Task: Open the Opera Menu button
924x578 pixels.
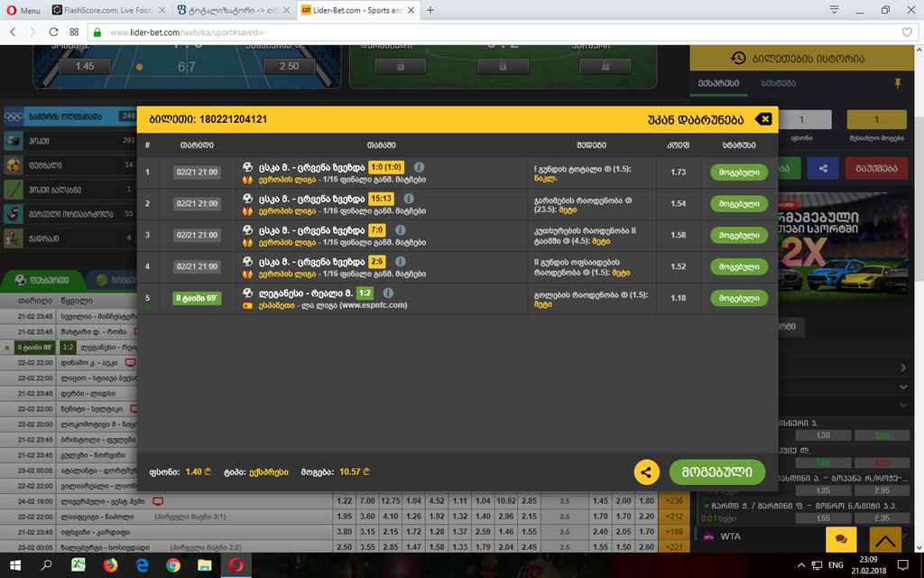Action: tap(23, 10)
